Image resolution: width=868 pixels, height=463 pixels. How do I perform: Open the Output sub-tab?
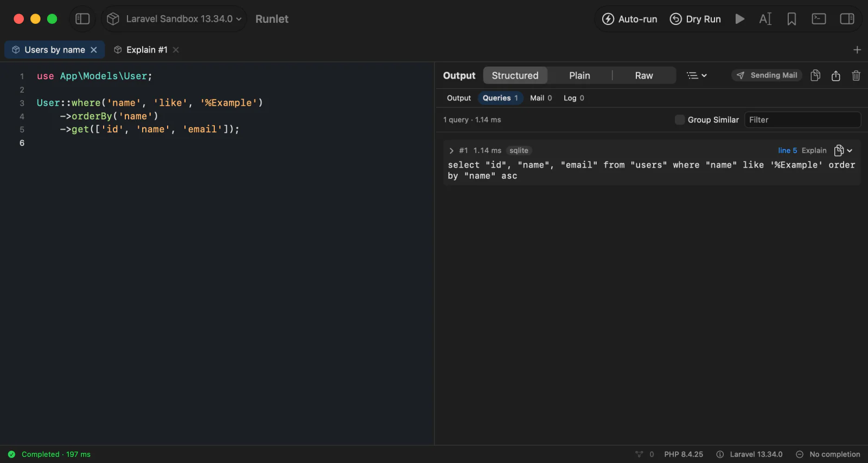[459, 98]
